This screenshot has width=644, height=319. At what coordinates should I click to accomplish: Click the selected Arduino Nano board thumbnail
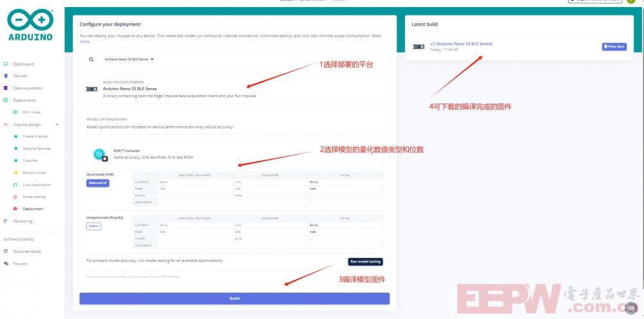click(91, 89)
